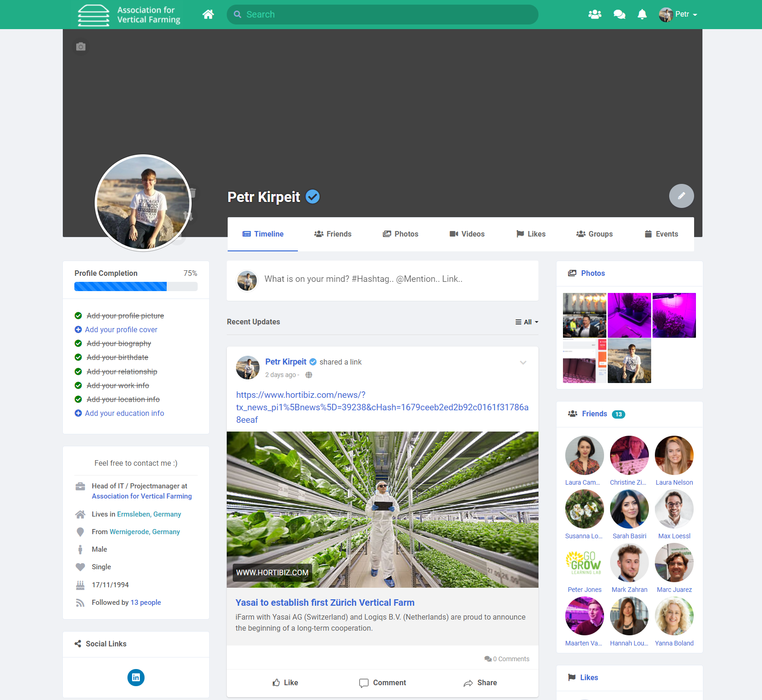Click the post author avatar image

point(248,367)
